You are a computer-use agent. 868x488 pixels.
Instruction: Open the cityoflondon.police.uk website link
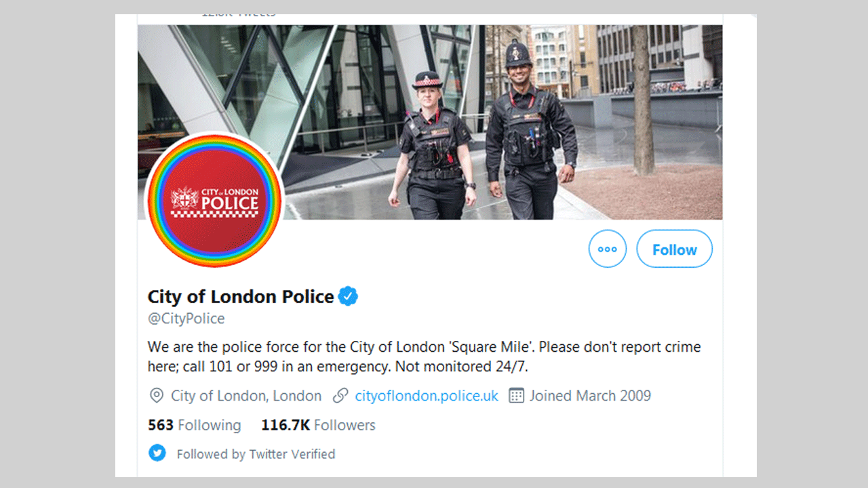pyautogui.click(x=427, y=396)
